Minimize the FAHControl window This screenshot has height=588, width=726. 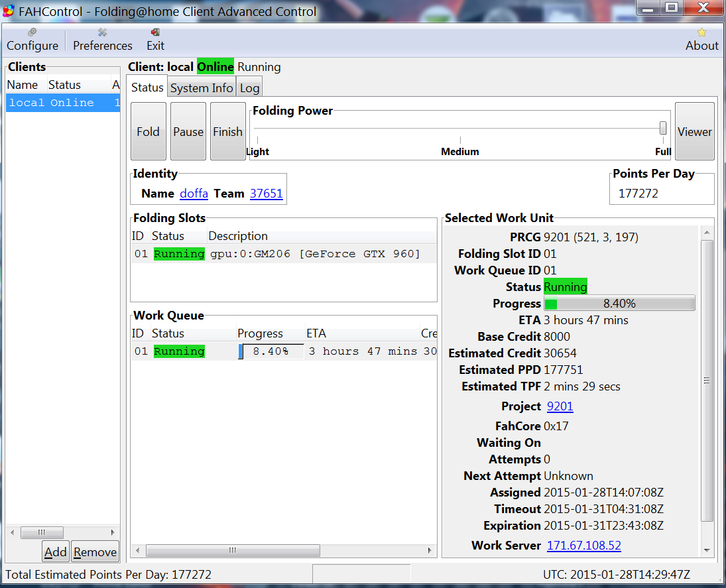[x=648, y=8]
